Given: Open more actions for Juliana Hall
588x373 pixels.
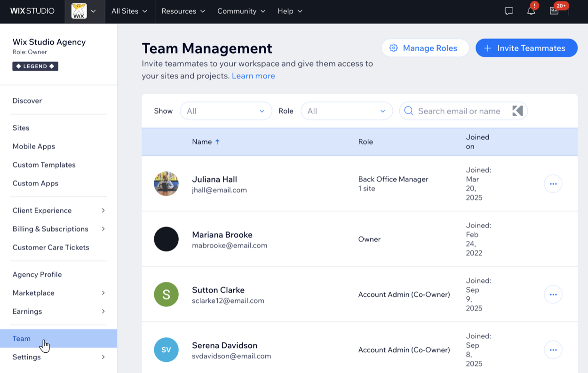Looking at the screenshot, I should [553, 184].
